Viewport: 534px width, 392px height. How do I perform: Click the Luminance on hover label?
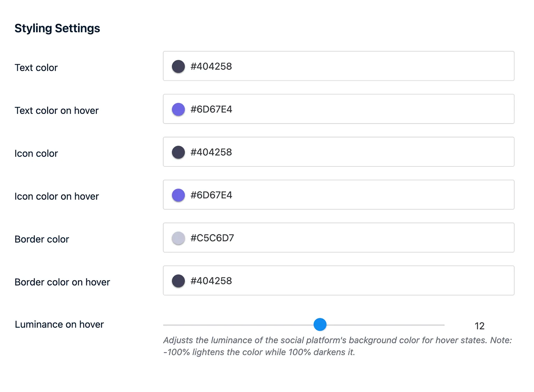[x=59, y=324]
